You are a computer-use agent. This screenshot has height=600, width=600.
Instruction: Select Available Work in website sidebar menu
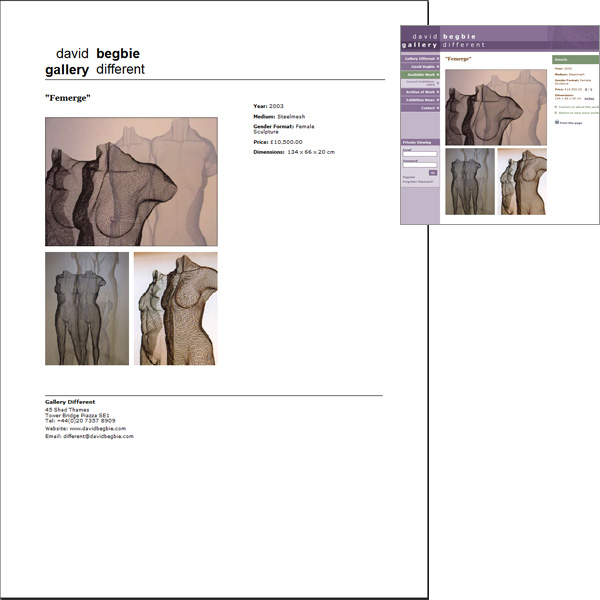pyautogui.click(x=420, y=75)
